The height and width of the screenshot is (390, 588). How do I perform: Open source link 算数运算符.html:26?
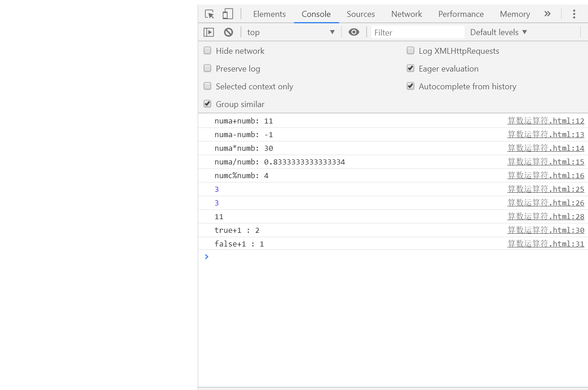546,203
